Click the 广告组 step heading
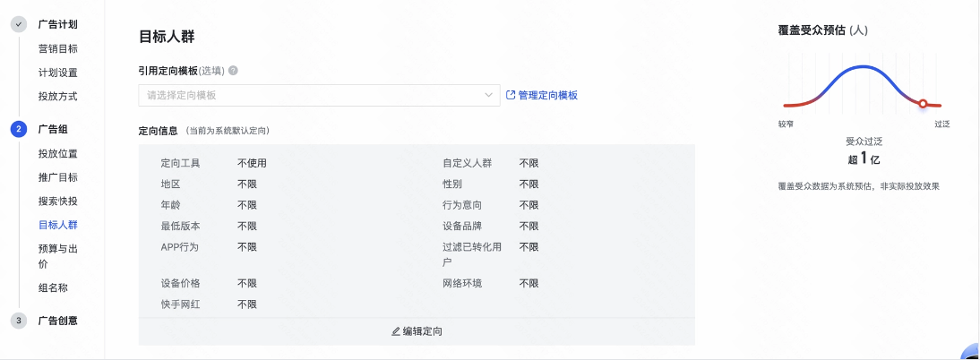980x360 pixels. pyautogui.click(x=53, y=129)
